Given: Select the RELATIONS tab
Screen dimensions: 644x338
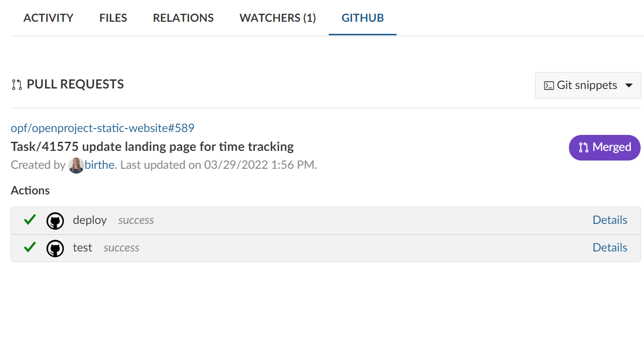Looking at the screenshot, I should (x=183, y=18).
